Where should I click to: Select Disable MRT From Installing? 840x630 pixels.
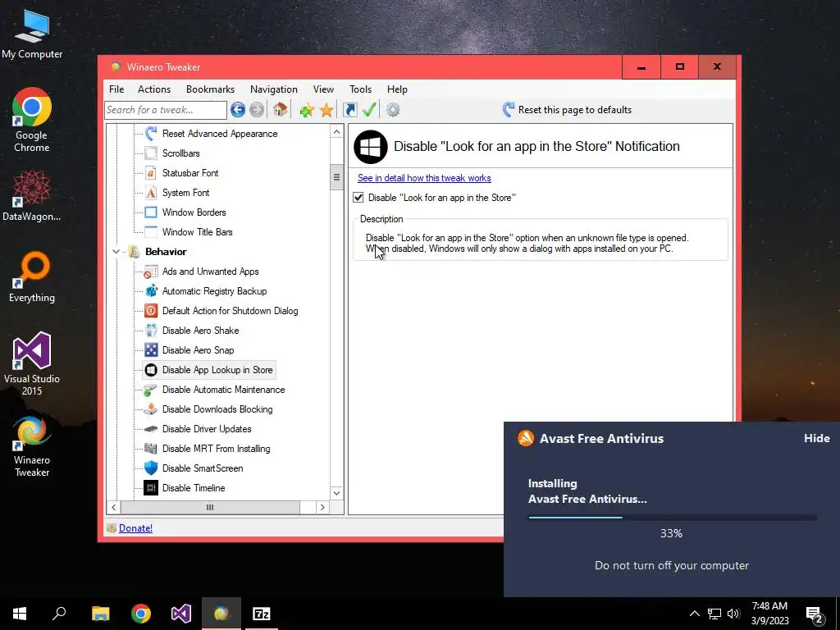216,449
